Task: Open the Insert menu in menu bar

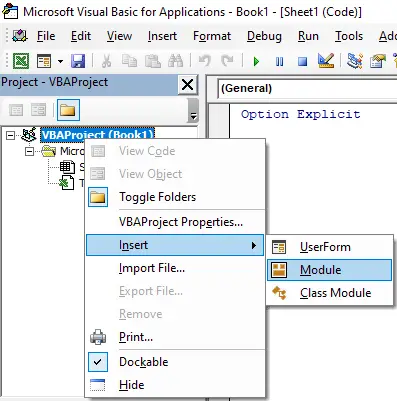Action: [x=162, y=36]
